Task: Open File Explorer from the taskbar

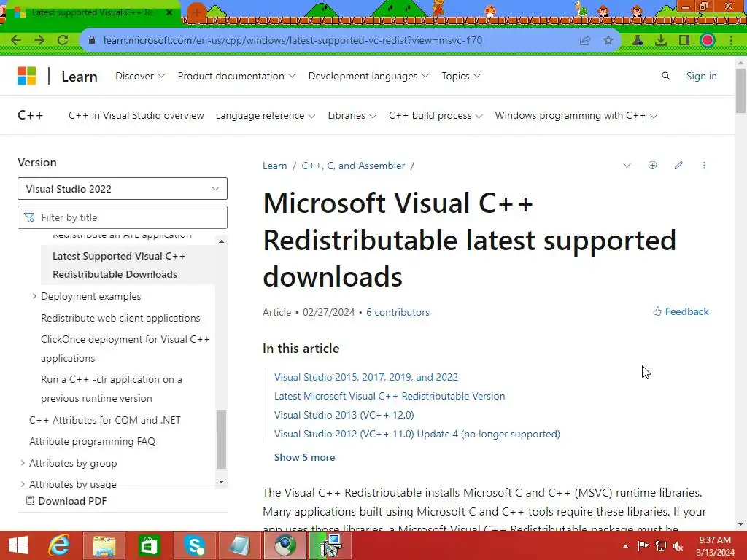Action: 104,545
